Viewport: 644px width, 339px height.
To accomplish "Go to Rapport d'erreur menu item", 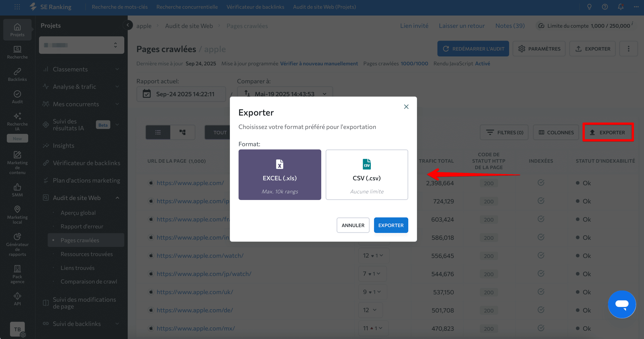I will [82, 226].
